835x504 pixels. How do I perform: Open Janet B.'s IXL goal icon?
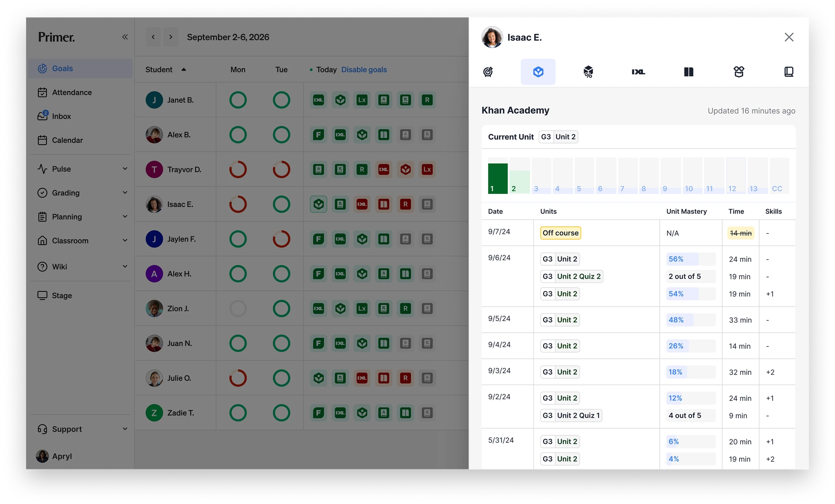[x=319, y=100]
